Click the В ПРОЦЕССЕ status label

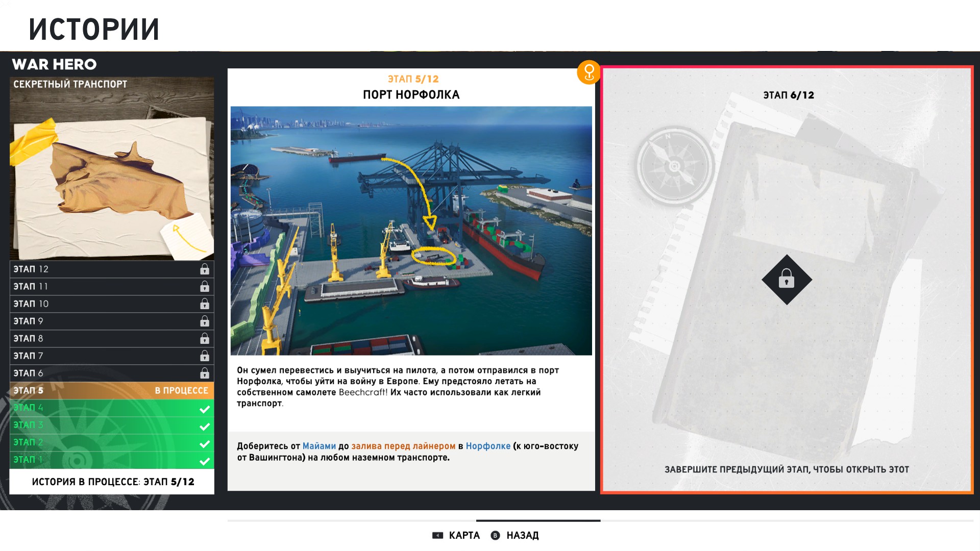[x=182, y=390]
